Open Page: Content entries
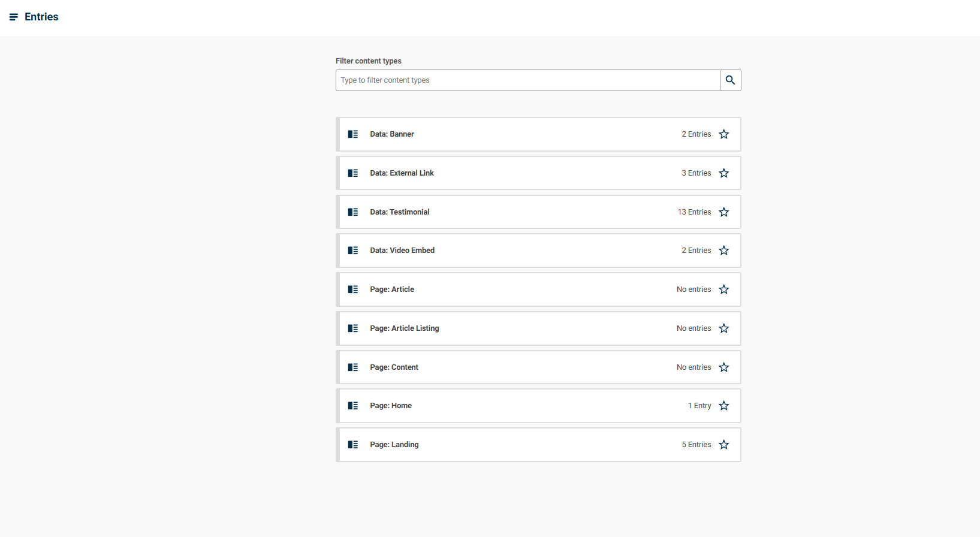This screenshot has height=537, width=980. tap(538, 367)
